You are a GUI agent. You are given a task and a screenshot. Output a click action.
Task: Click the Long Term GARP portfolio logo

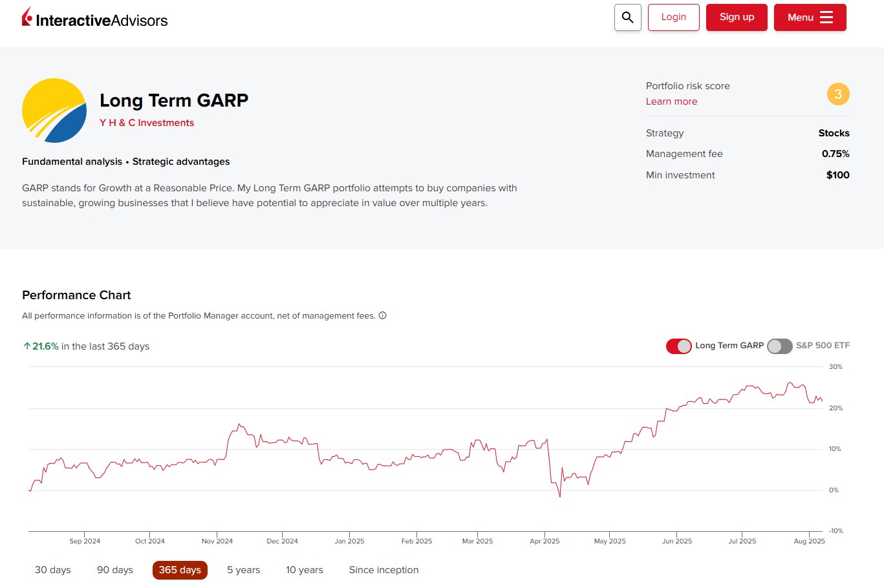[54, 110]
